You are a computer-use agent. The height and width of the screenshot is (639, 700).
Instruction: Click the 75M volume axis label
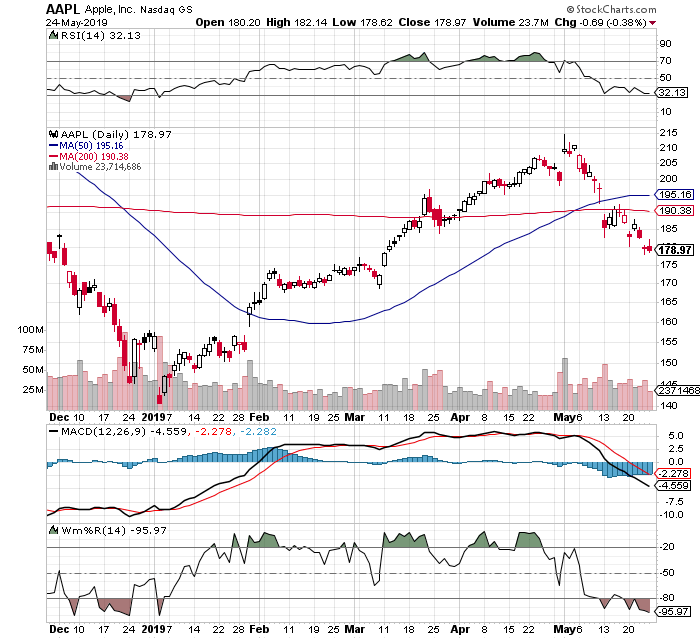[33, 350]
